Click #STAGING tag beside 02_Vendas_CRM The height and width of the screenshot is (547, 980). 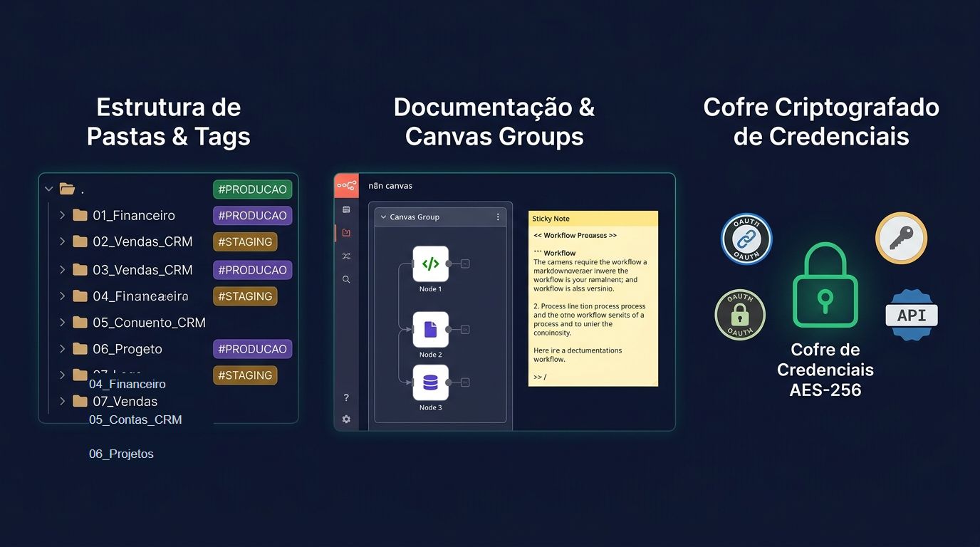[245, 242]
